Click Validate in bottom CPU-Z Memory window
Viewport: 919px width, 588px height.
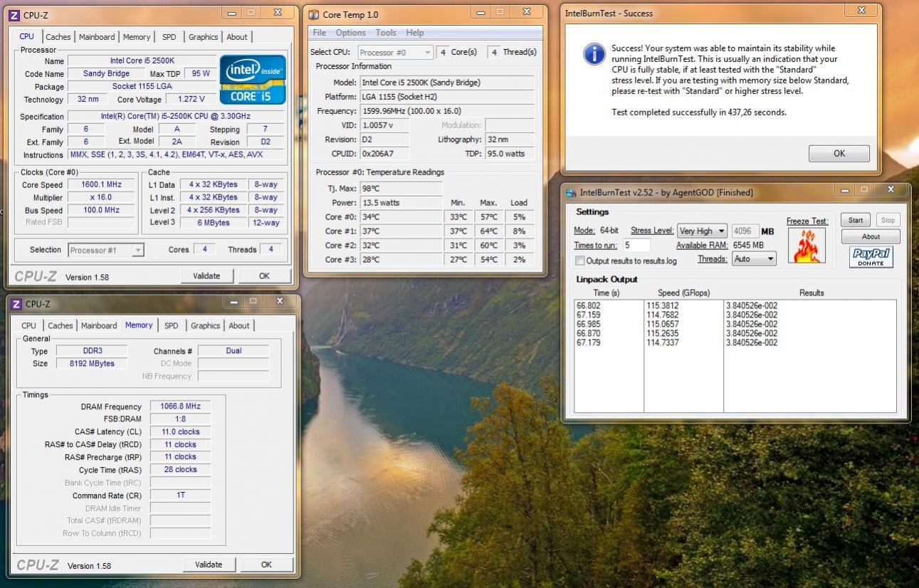click(x=209, y=565)
